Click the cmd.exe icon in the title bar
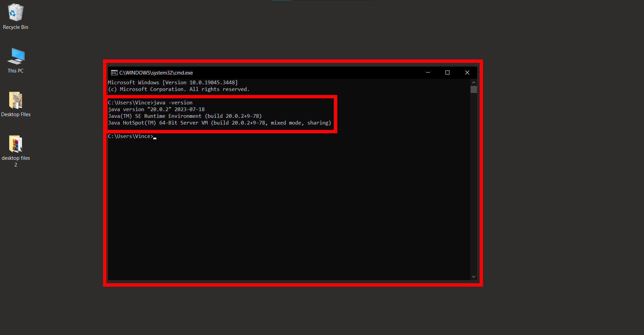The height and width of the screenshot is (335, 644). [x=114, y=73]
